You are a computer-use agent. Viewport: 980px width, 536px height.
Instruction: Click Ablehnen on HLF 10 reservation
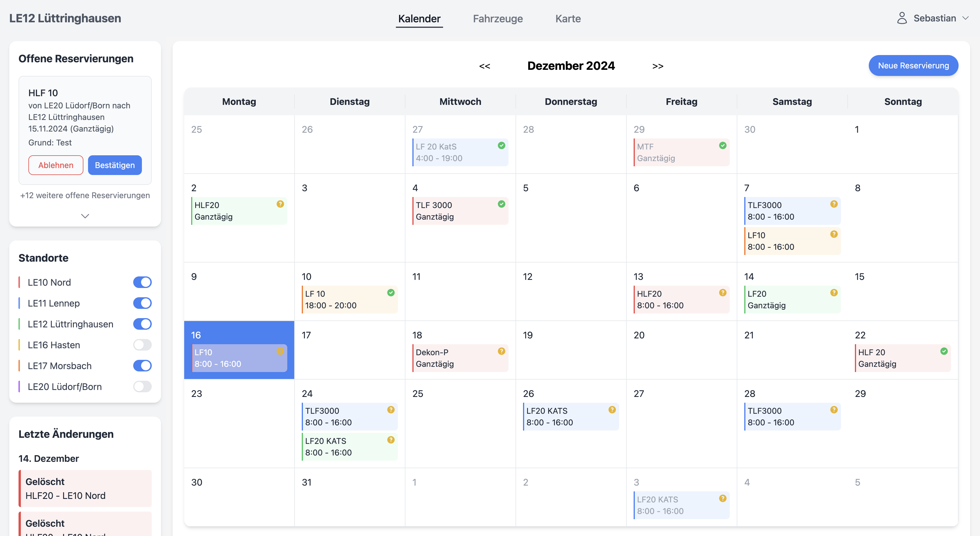click(56, 165)
